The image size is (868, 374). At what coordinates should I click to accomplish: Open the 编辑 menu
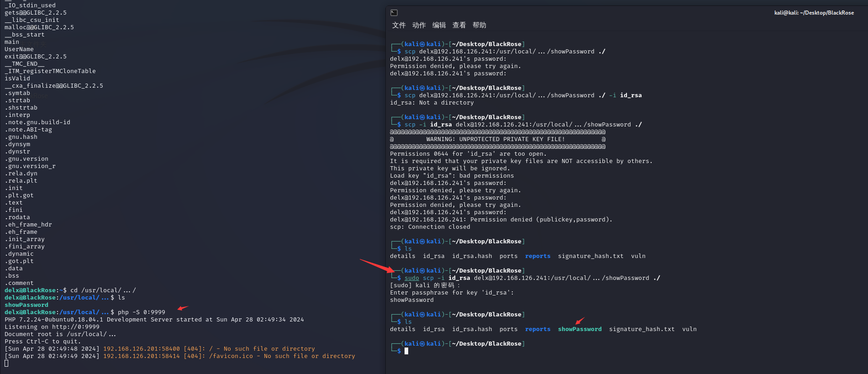[439, 25]
